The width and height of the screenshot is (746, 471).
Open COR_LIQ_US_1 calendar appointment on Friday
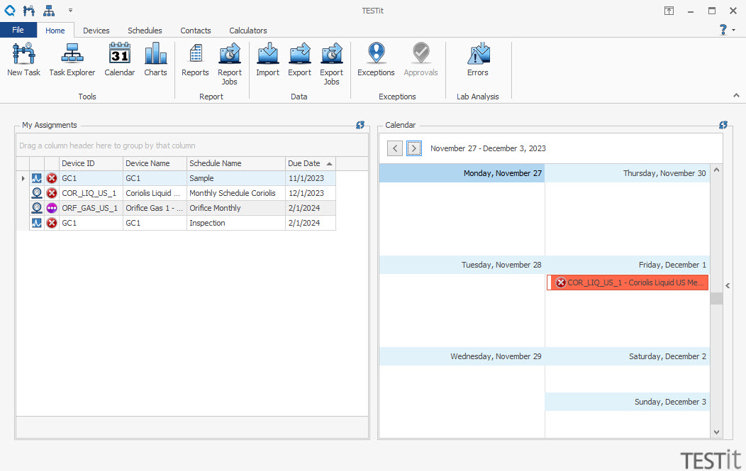coord(628,283)
